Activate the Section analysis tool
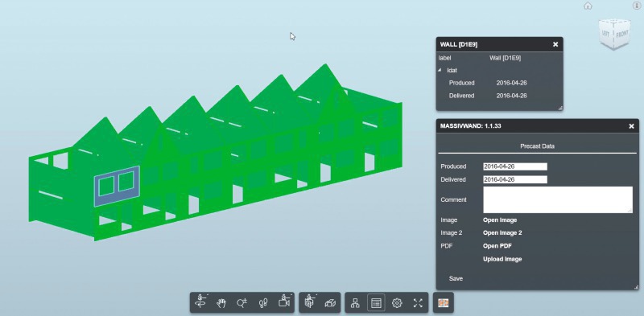 click(x=310, y=302)
